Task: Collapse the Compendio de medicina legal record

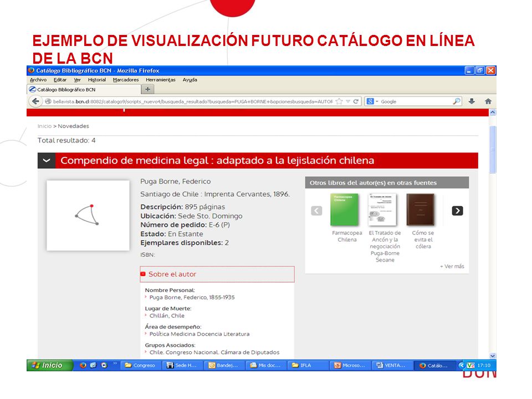Action: 47,161
